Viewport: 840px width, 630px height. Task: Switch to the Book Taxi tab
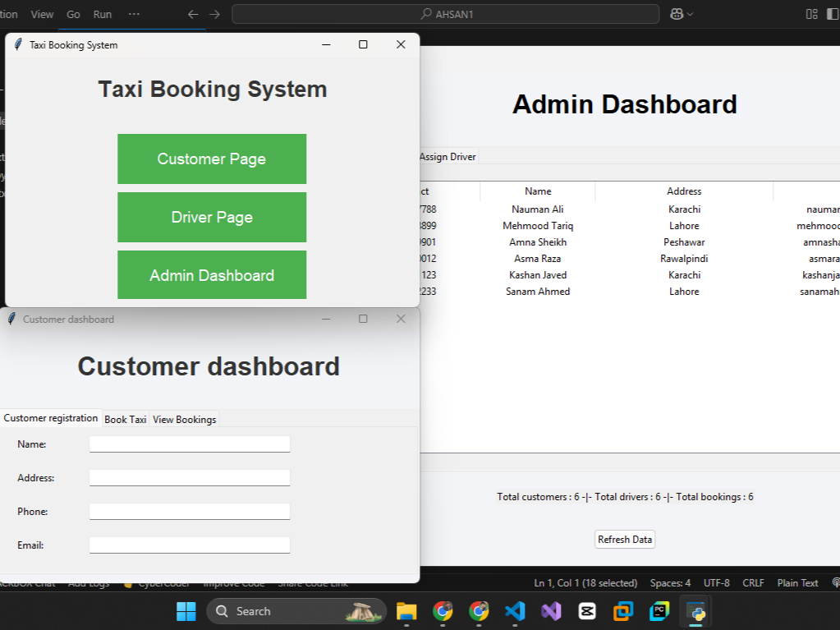pyautogui.click(x=125, y=419)
